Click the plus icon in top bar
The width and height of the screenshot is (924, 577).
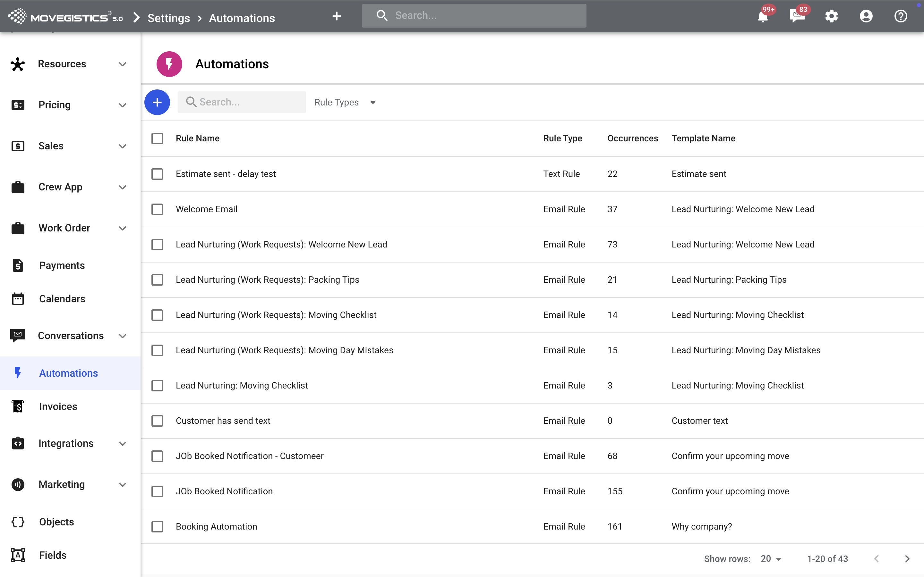click(336, 16)
